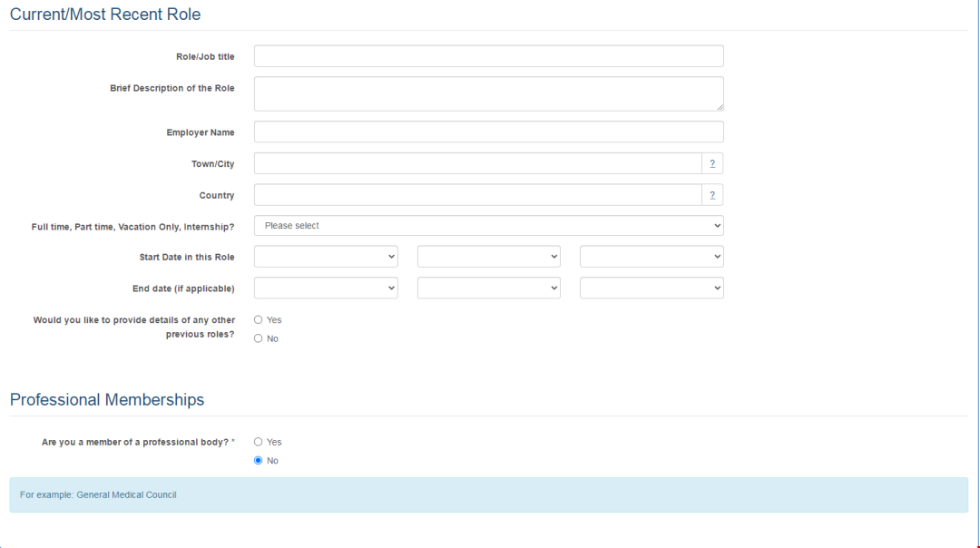Open the first Start Date in this Role dropdown
Screen dimensions: 980x548
[326, 257]
